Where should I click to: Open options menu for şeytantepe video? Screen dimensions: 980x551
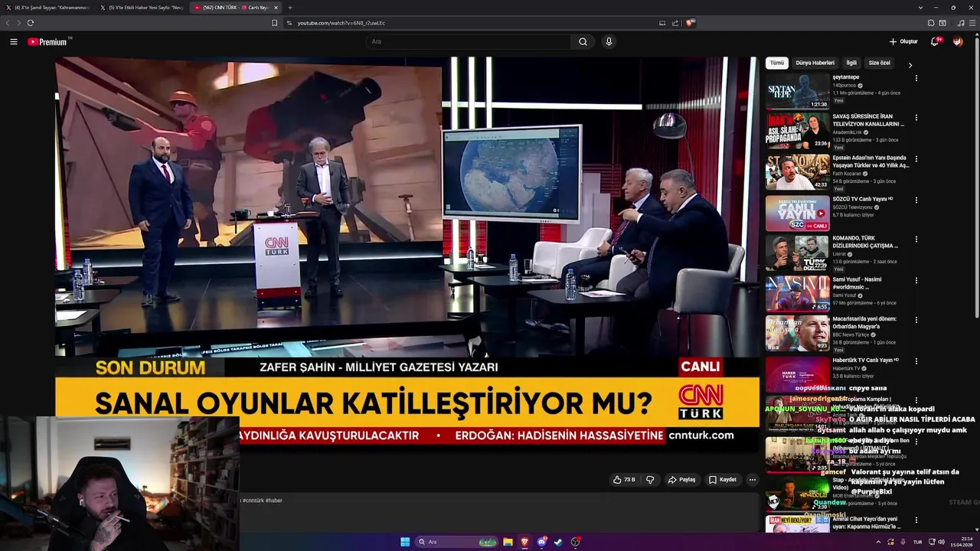[x=916, y=78]
